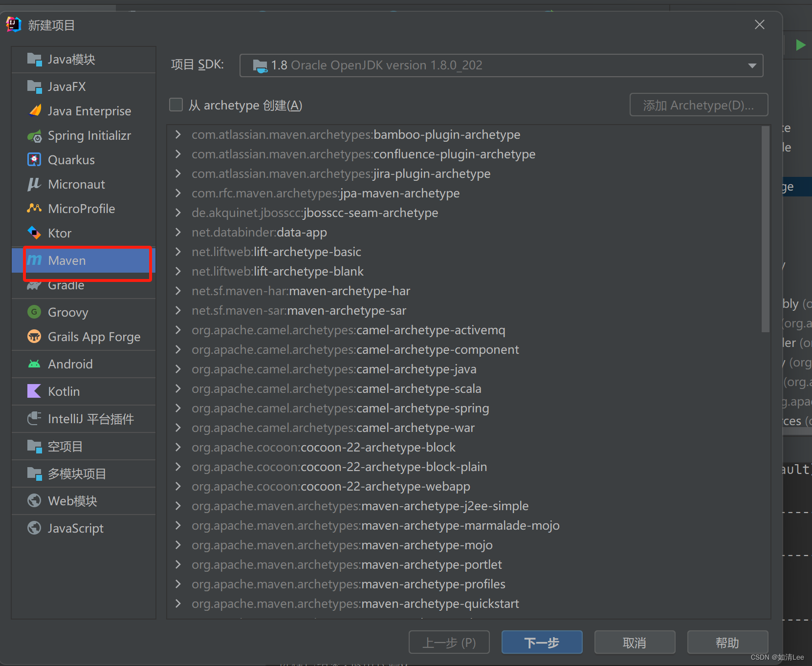
Task: Expand the lift-archetype-basic entry
Action: coord(178,252)
